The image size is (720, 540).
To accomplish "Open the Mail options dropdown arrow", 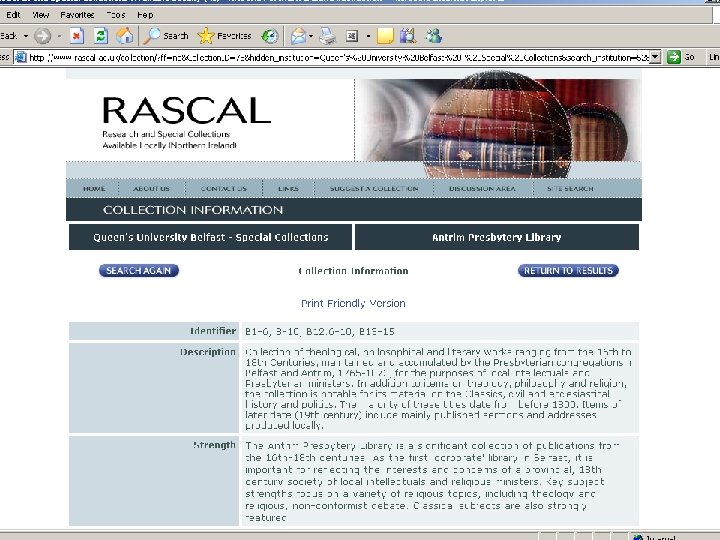I will click(x=311, y=36).
